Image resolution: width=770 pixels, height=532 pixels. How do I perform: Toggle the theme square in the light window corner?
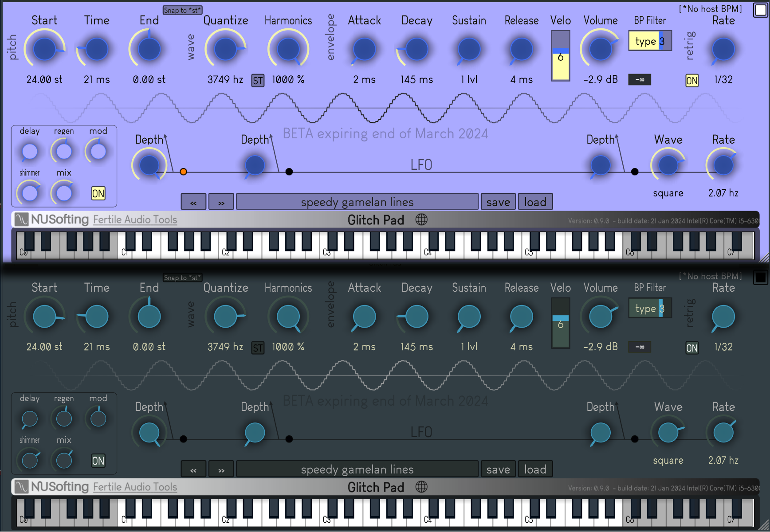click(x=760, y=10)
